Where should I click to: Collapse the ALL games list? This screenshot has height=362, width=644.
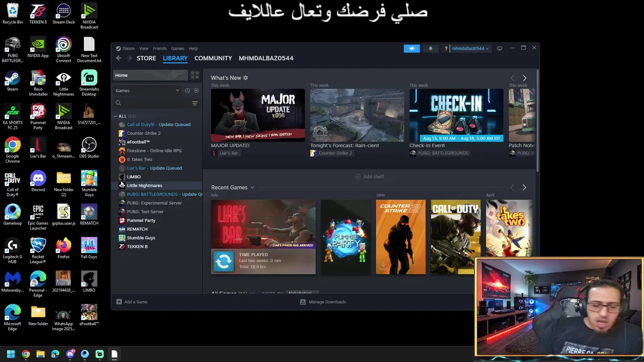tap(115, 116)
